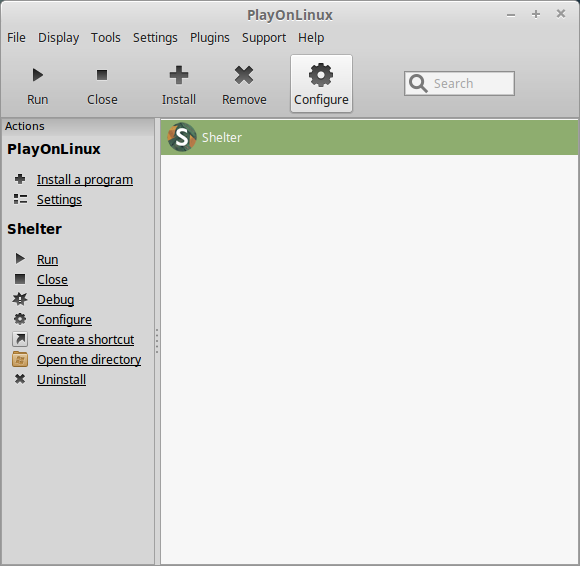Select the Open the directory link
The height and width of the screenshot is (566, 580).
(89, 360)
